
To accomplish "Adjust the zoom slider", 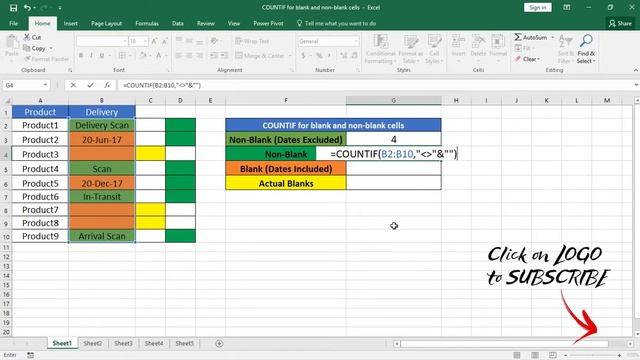I will pos(592,356).
